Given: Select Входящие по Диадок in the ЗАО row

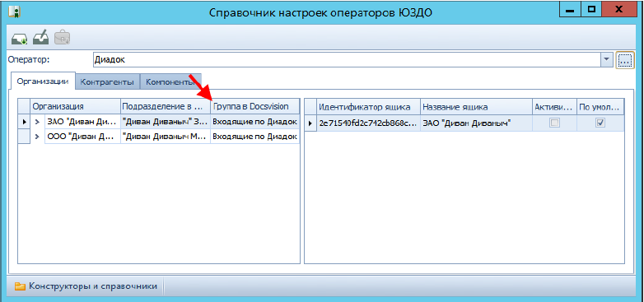Looking at the screenshot, I should [x=255, y=122].
